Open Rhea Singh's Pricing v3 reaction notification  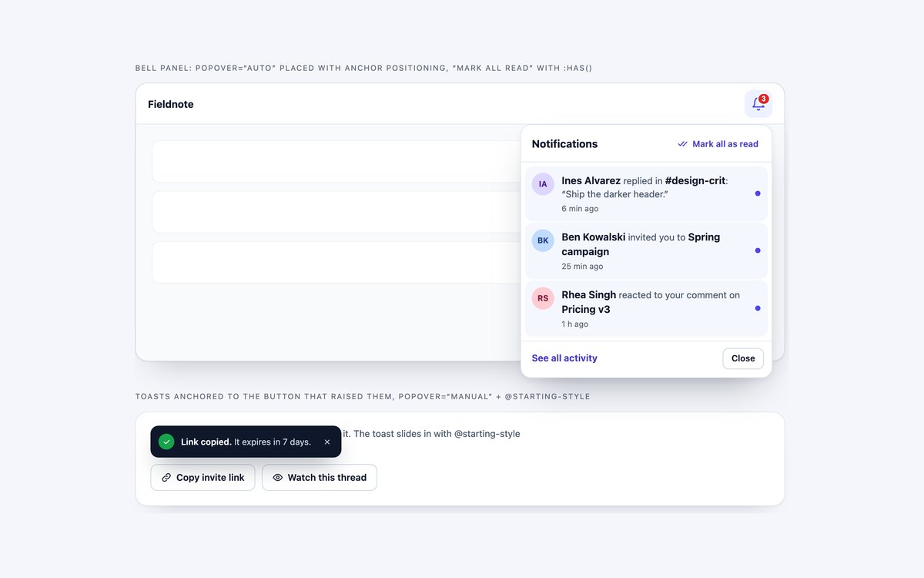[x=647, y=308]
